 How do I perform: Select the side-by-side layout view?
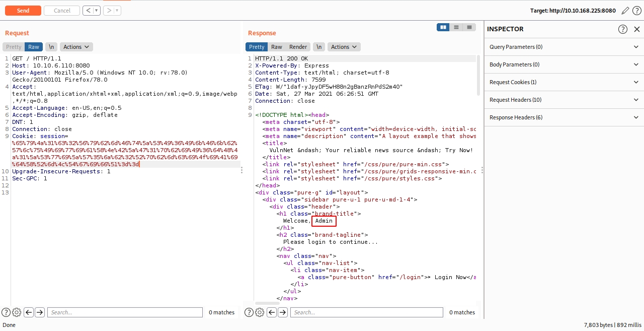(x=443, y=27)
